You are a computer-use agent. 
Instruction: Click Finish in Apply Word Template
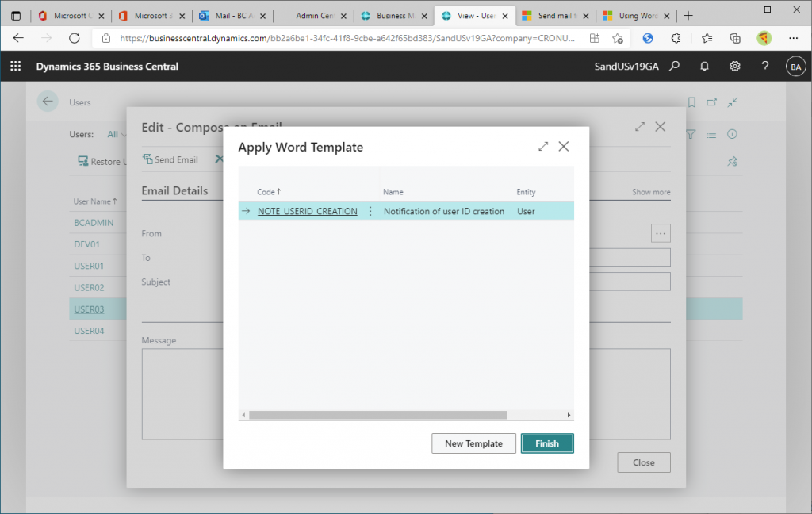tap(546, 443)
